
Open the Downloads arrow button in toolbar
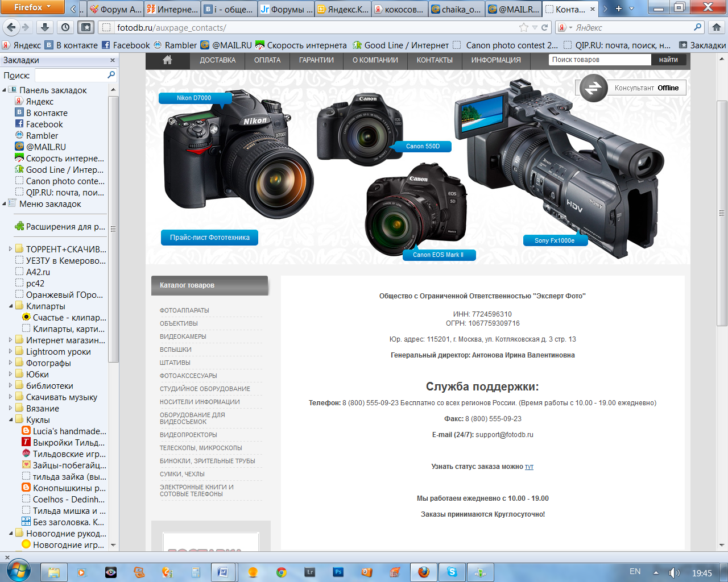pyautogui.click(x=45, y=27)
